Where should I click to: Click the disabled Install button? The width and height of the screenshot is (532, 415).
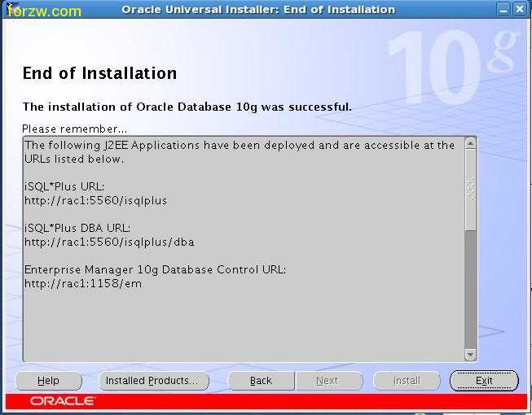pos(406,380)
